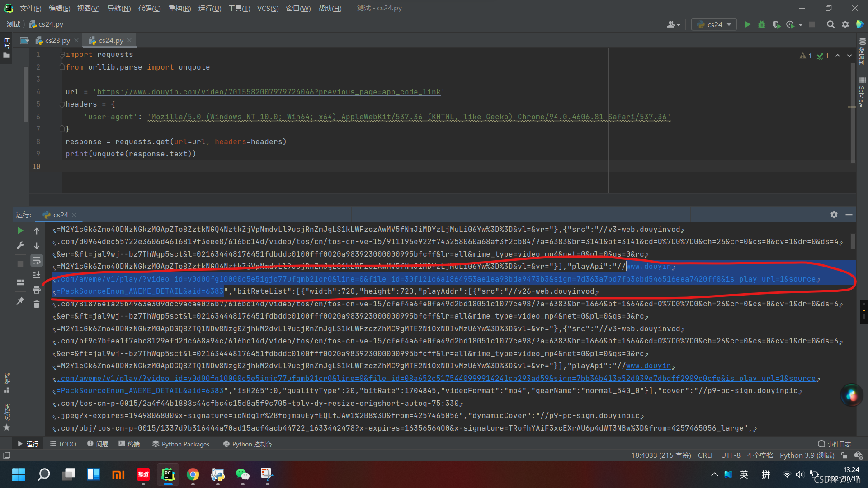Image resolution: width=868 pixels, height=488 pixels.
Task: Toggle scroll to end of console
Action: (37, 275)
